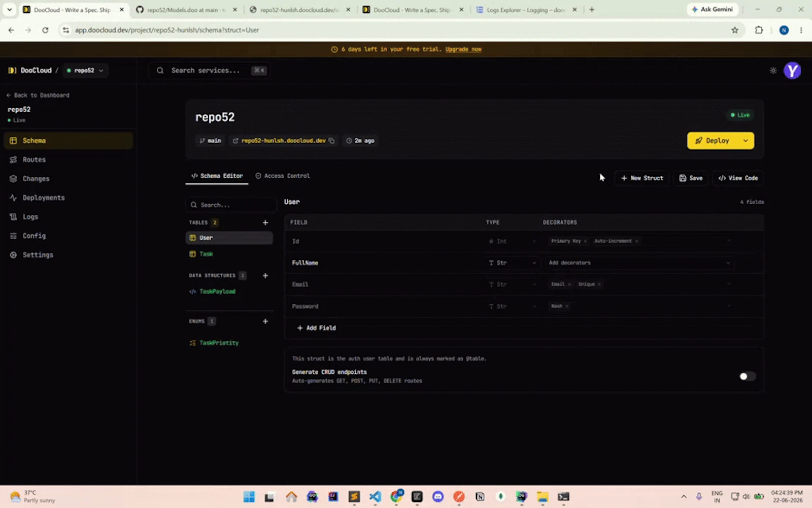Add a new table with plus icon
The image size is (812, 508).
click(265, 223)
